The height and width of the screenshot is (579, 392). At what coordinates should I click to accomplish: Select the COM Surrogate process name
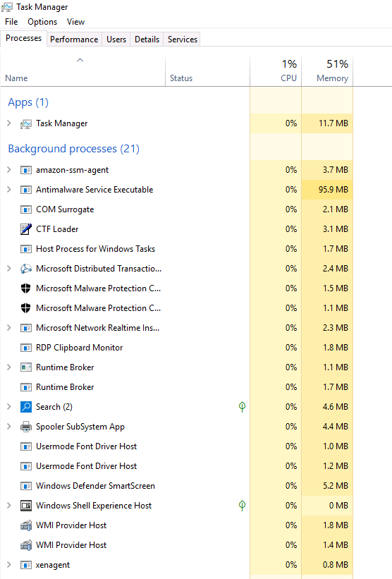point(65,209)
